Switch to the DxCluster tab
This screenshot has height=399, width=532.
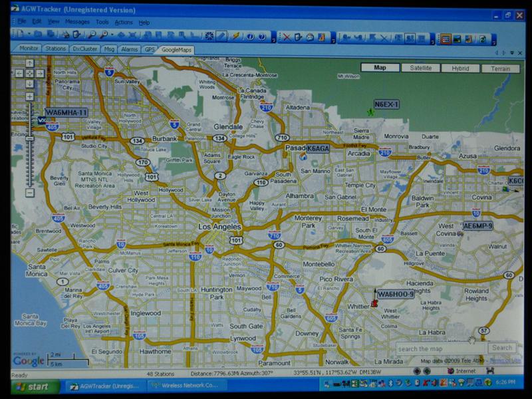[84, 49]
